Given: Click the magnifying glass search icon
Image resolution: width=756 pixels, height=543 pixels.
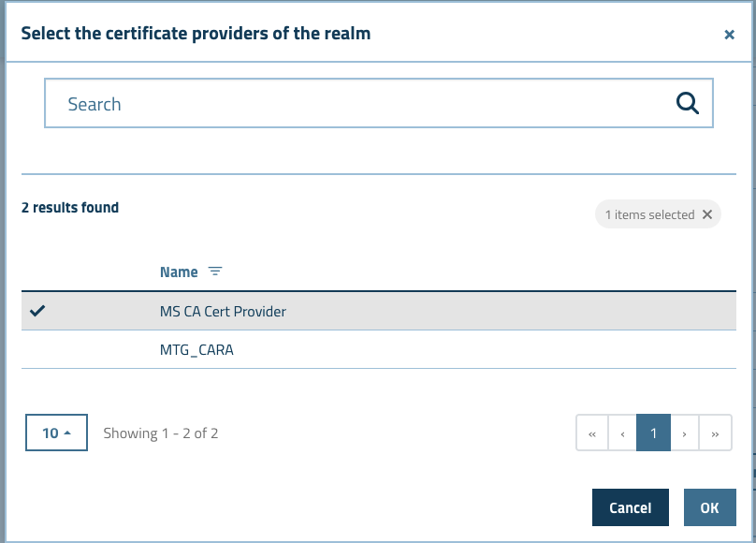Looking at the screenshot, I should (x=687, y=103).
